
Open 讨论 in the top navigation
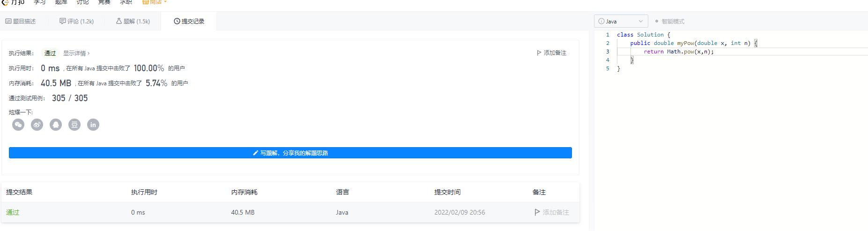[82, 2]
